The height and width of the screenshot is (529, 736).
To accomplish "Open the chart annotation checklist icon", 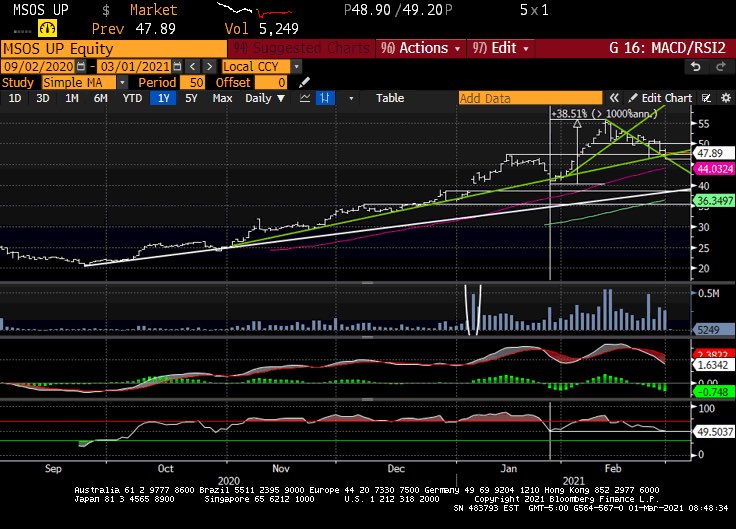I will point(706,98).
